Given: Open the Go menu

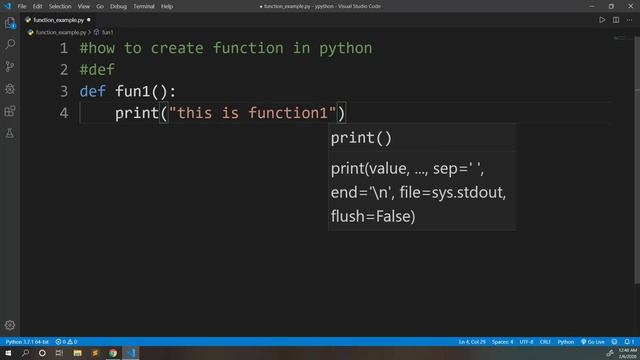Looking at the screenshot, I should (x=100, y=6).
